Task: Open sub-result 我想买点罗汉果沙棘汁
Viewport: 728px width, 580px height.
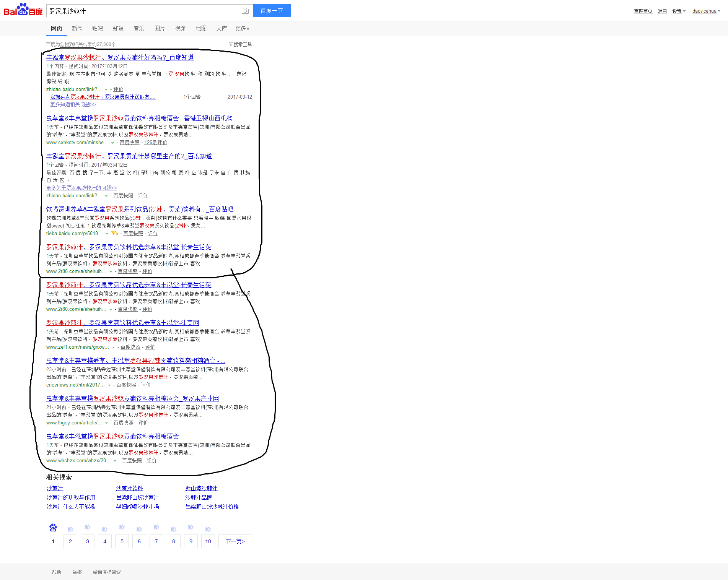Action: pyautogui.click(x=103, y=97)
